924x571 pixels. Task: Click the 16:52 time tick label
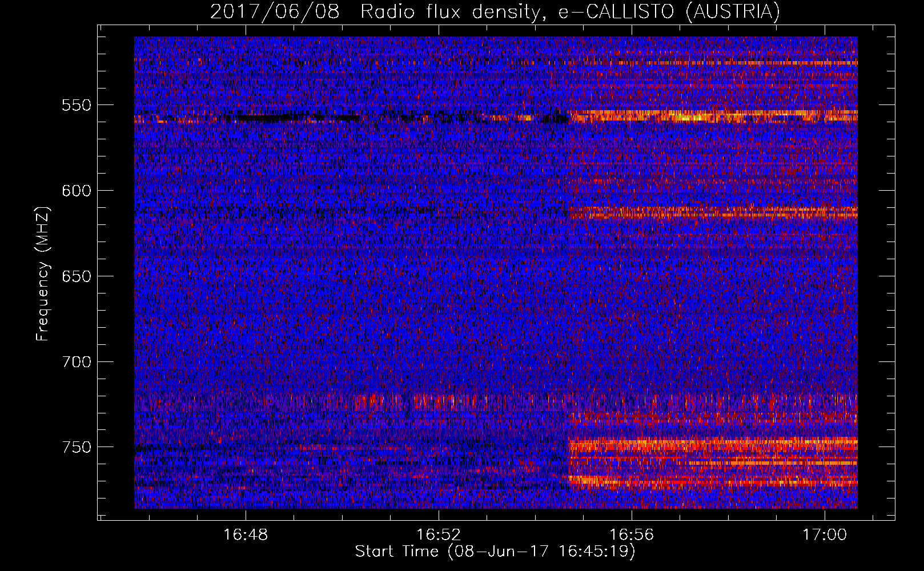pos(439,535)
